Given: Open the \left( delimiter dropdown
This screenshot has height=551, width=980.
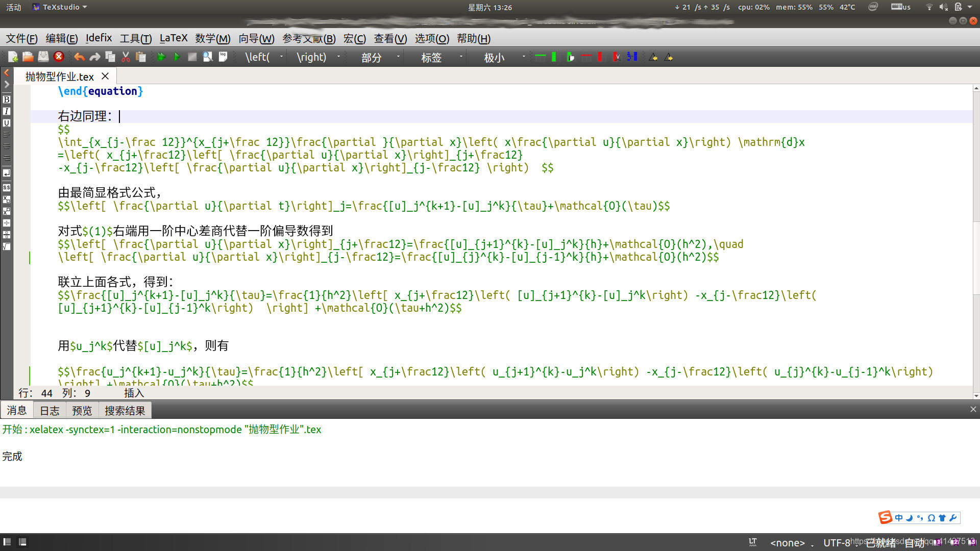Looking at the screenshot, I should 281,57.
